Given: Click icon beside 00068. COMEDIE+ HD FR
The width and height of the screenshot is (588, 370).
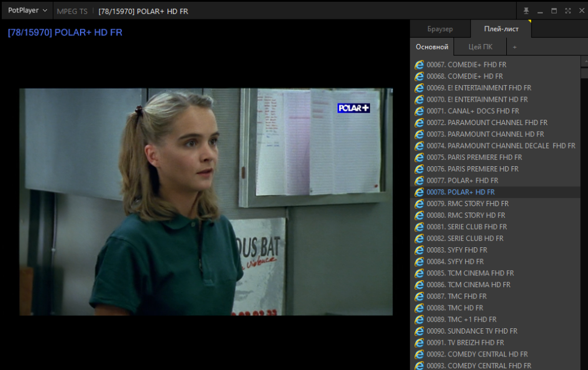Looking at the screenshot, I should 419,76.
